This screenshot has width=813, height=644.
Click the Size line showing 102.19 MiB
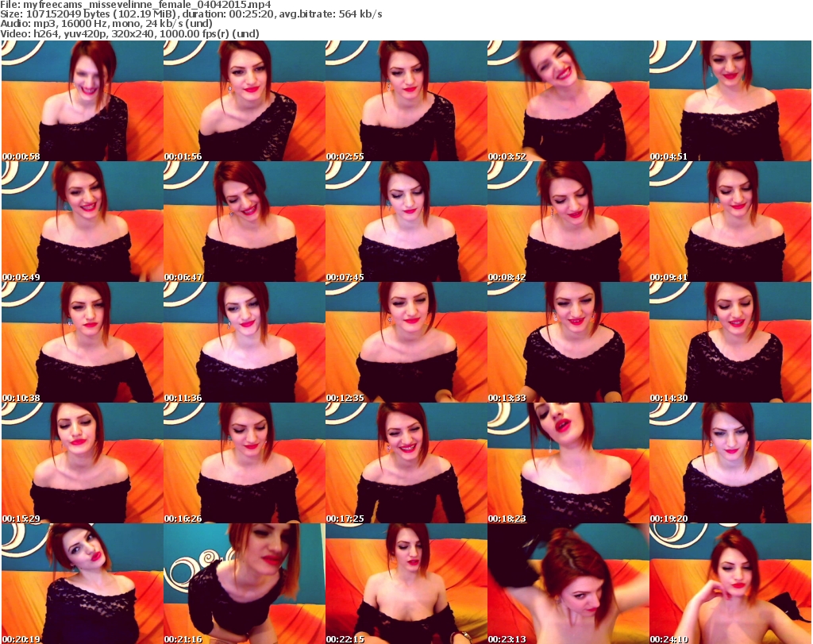tap(191, 14)
